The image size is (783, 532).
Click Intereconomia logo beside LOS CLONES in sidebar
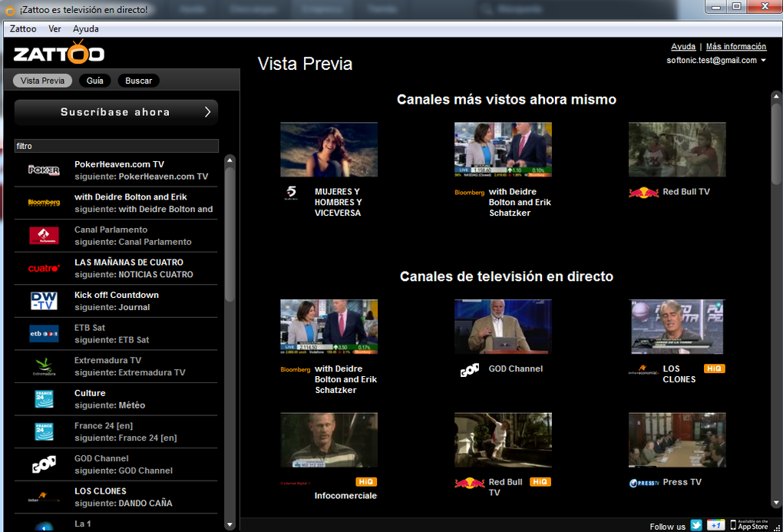pyautogui.click(x=44, y=497)
